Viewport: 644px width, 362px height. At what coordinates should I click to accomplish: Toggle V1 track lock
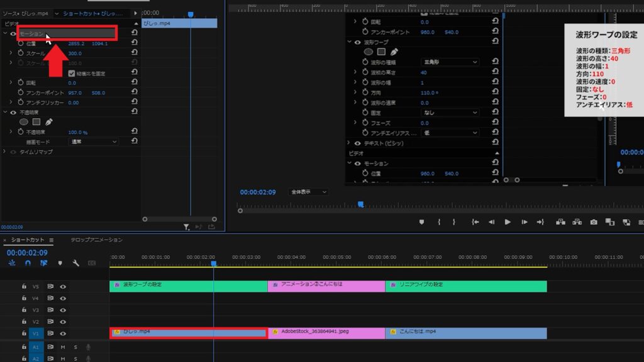tap(25, 333)
